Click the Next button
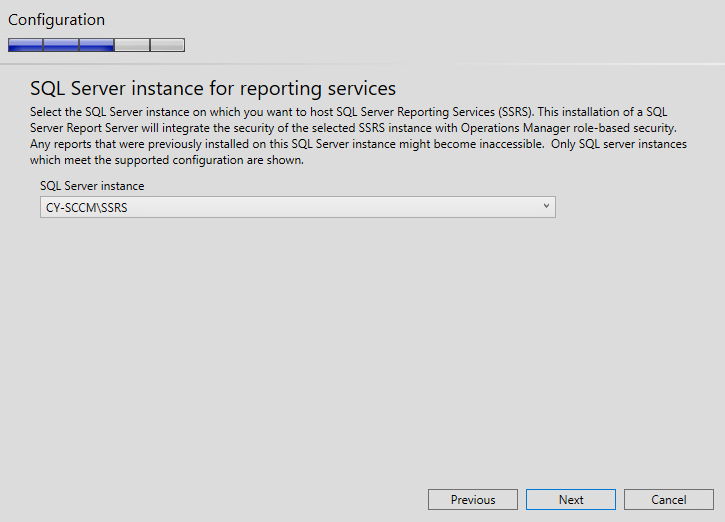This screenshot has height=522, width=725. [x=571, y=499]
